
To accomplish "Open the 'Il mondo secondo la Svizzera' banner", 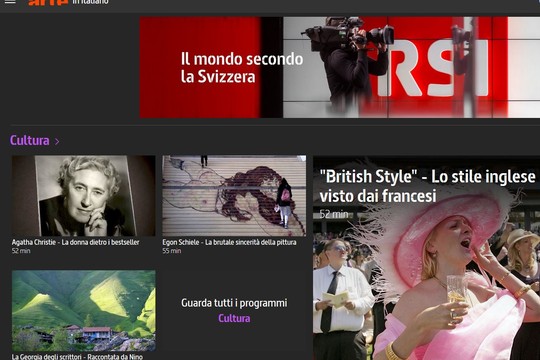I will click(340, 67).
